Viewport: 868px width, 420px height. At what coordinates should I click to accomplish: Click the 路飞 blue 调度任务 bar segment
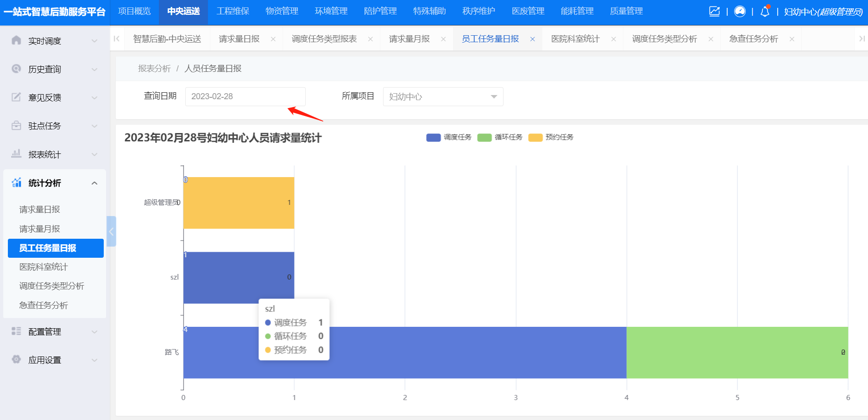tap(405, 352)
